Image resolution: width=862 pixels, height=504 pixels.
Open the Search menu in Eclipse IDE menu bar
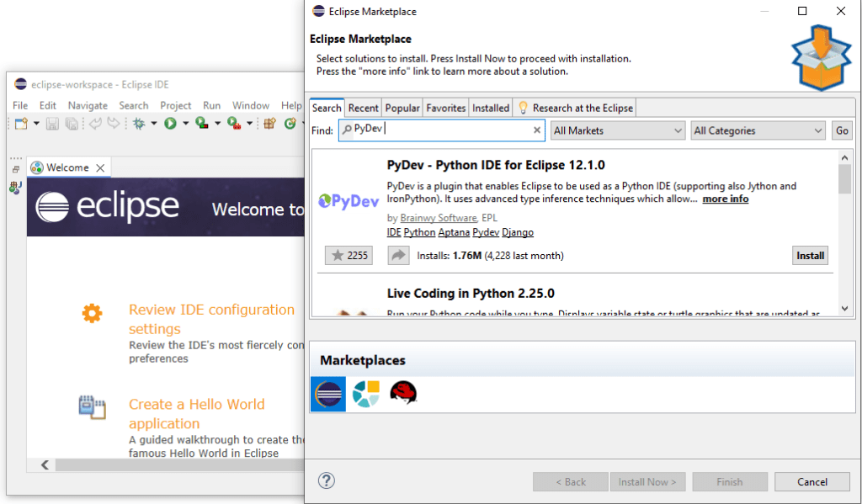[x=134, y=105]
